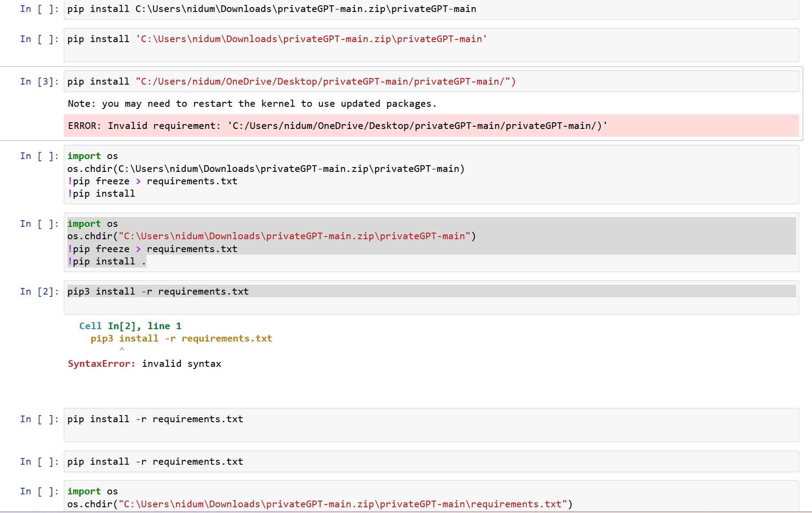Image resolution: width=812 pixels, height=513 pixels.
Task: Select the second pip install -r requirements.txt cell
Action: pos(155,461)
